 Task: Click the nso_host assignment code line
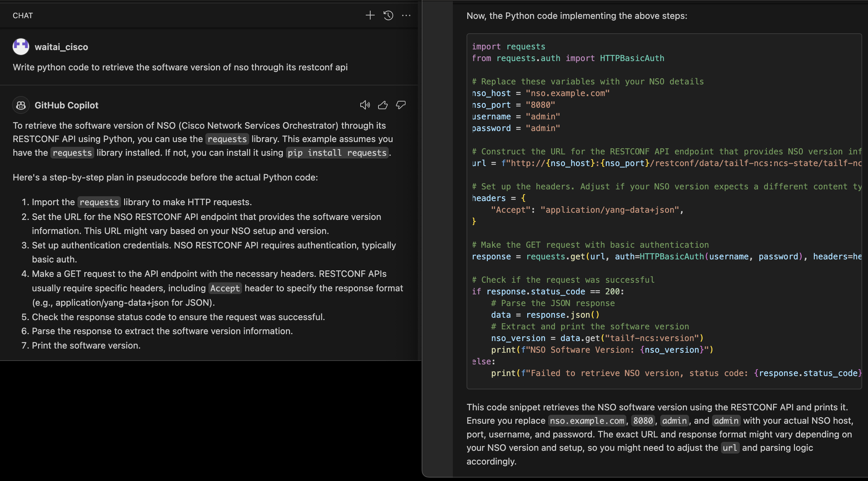(x=541, y=93)
